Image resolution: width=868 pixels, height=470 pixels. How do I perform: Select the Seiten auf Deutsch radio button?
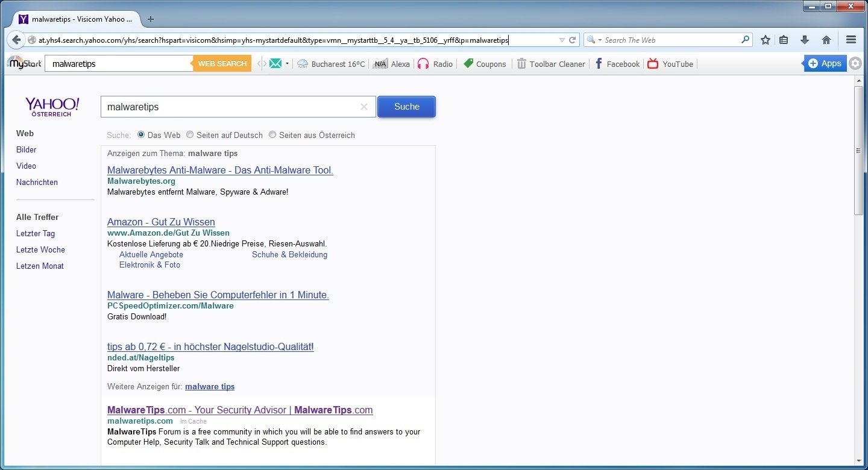click(190, 135)
